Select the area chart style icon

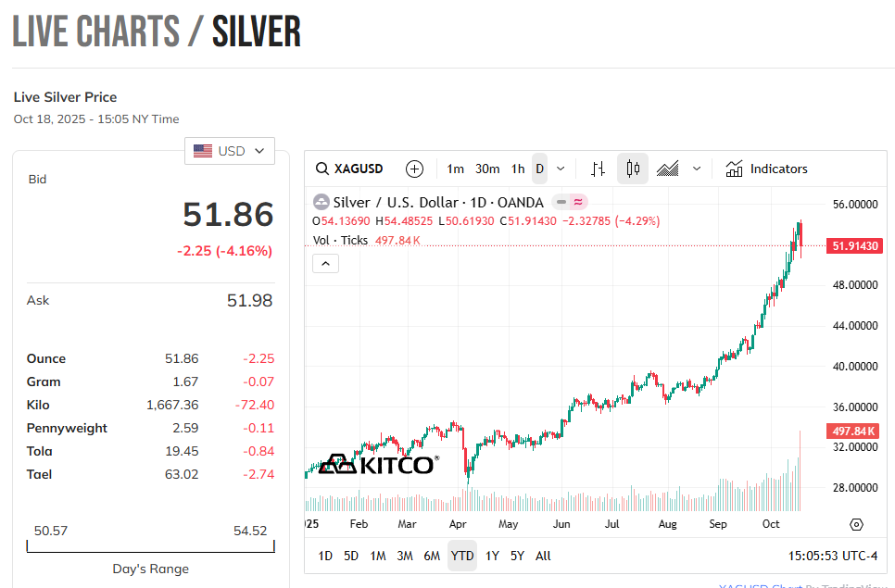(x=668, y=169)
